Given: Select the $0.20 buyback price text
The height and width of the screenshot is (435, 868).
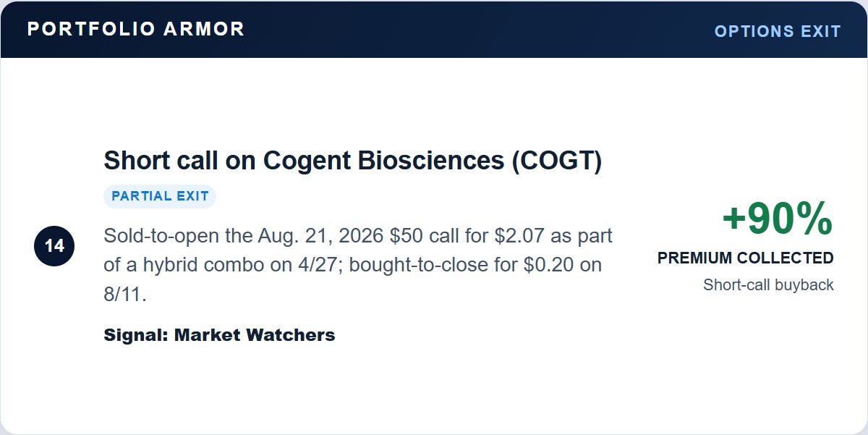Looking at the screenshot, I should pos(548,265).
